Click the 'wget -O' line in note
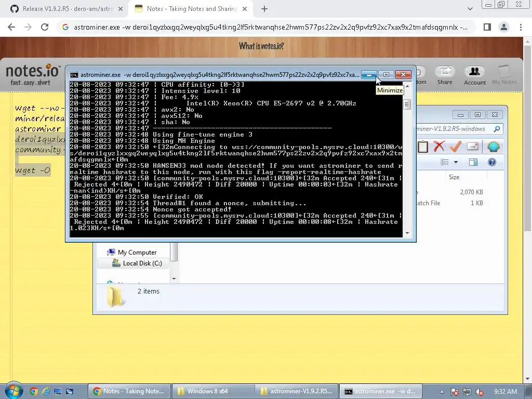The width and height of the screenshot is (532, 399). pyautogui.click(x=33, y=170)
